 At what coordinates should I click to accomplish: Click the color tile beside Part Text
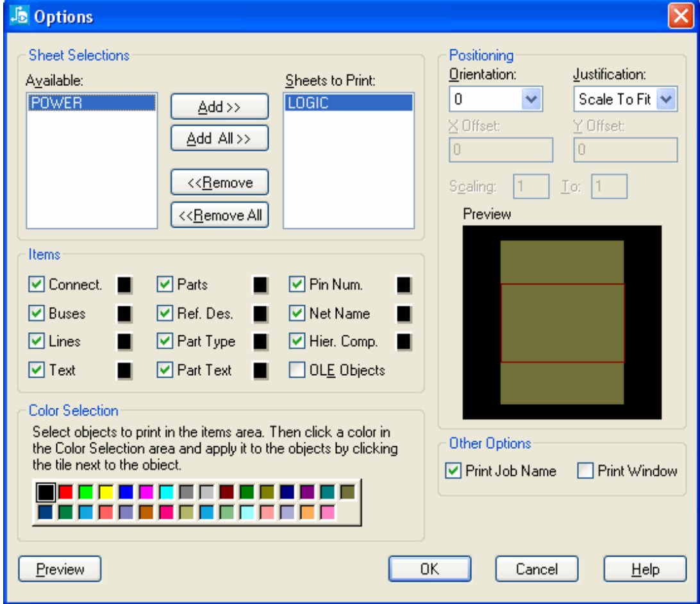tap(260, 371)
